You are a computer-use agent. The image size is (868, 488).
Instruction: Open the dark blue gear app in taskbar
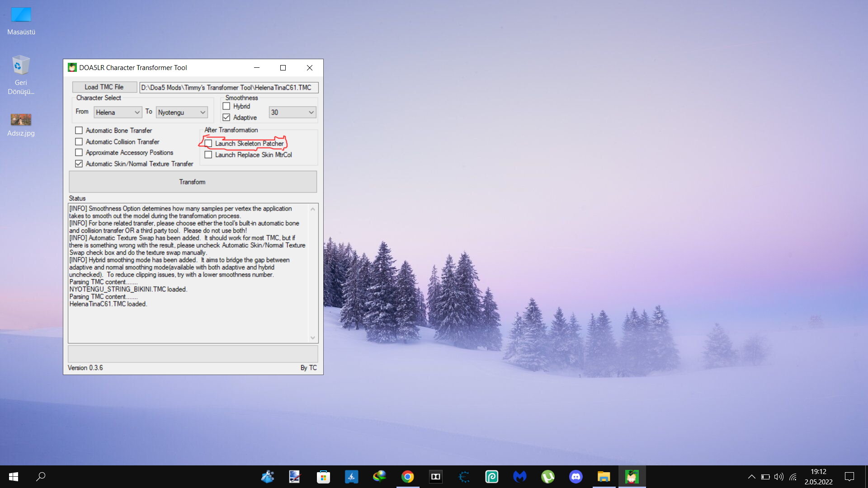[x=464, y=477]
